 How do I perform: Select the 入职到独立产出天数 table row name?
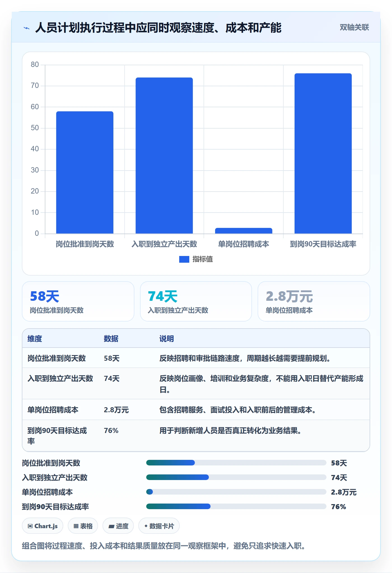click(x=60, y=379)
